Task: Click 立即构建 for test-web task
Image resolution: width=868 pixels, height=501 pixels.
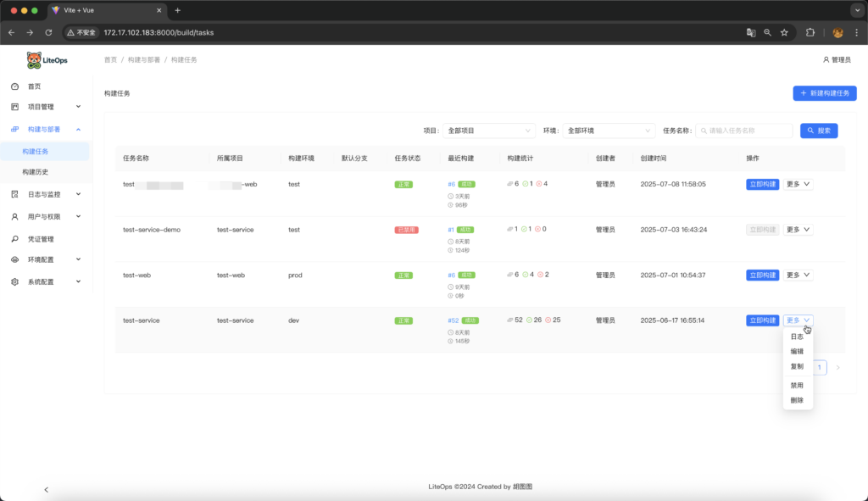Action: [x=762, y=275]
